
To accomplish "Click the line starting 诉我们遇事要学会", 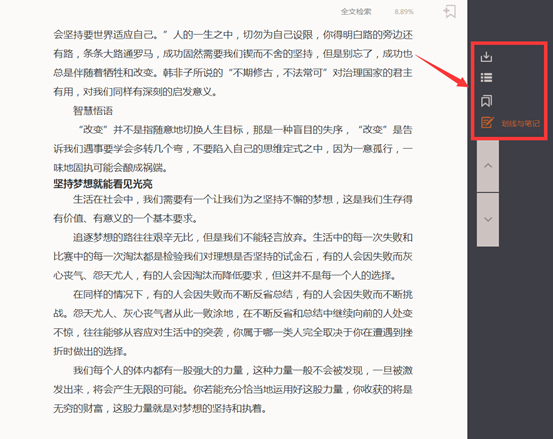I will [x=233, y=148].
